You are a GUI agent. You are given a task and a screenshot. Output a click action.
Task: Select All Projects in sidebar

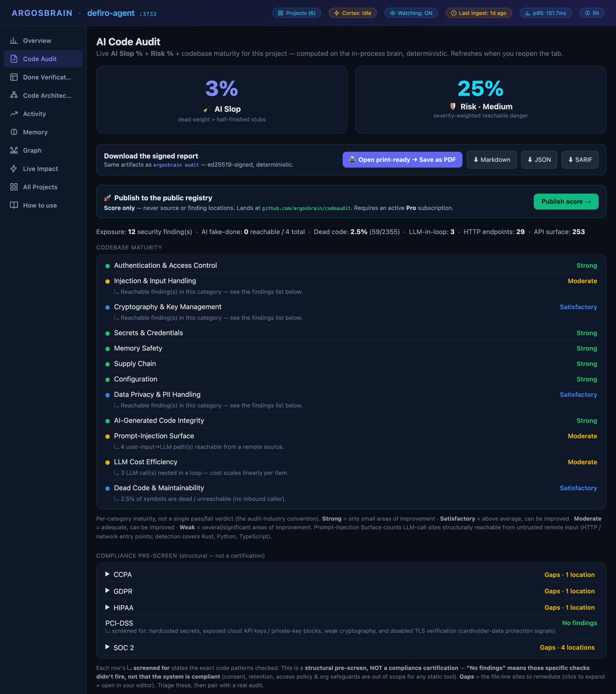coord(43,187)
